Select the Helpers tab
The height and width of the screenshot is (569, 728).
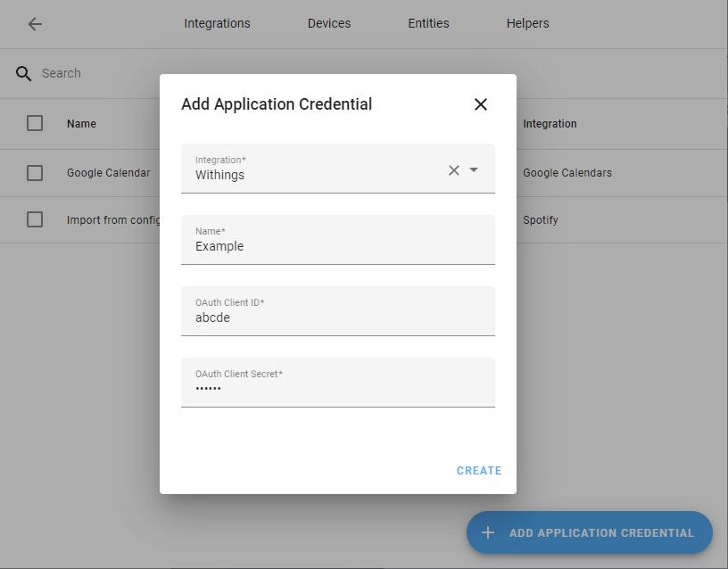pos(527,24)
